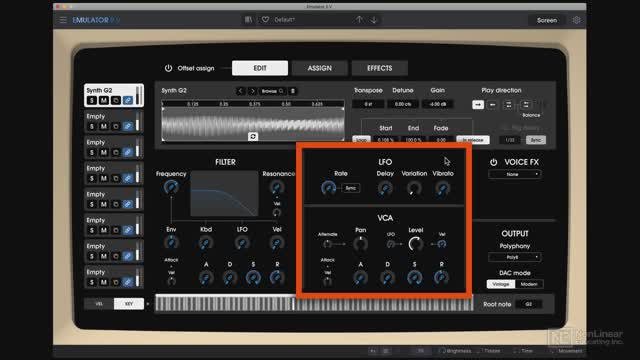The height and width of the screenshot is (360, 640).
Task: Set play direction to forward arrow
Action: tap(478, 104)
